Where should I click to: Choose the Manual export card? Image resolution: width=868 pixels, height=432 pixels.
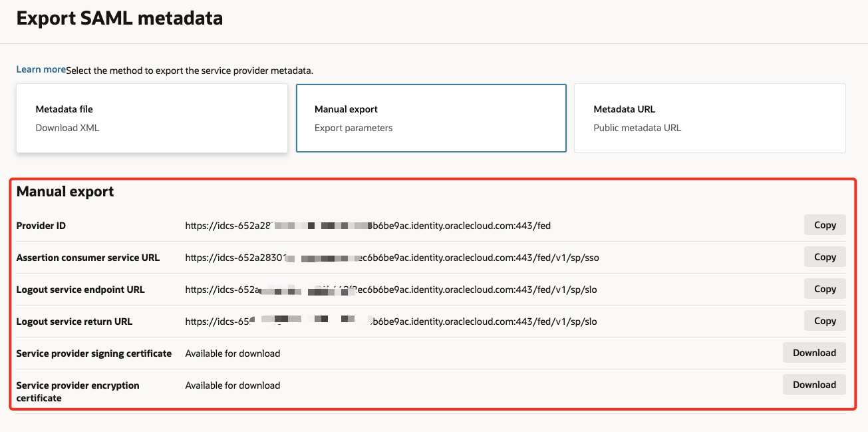(430, 118)
